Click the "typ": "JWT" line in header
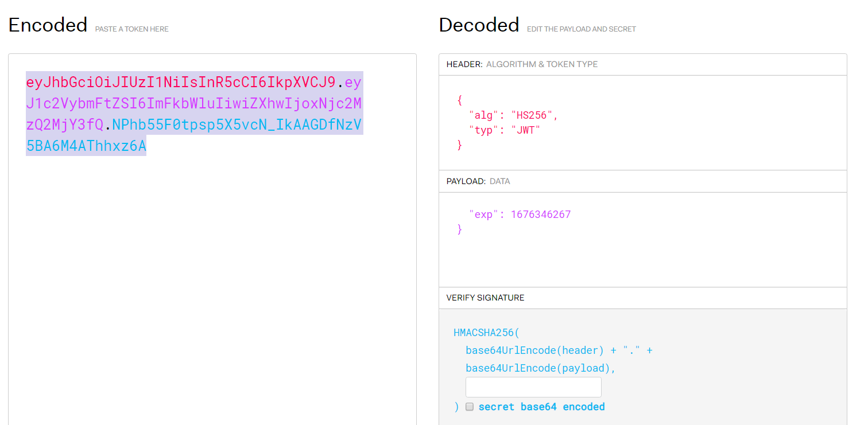This screenshot has height=425, width=868. [x=505, y=130]
